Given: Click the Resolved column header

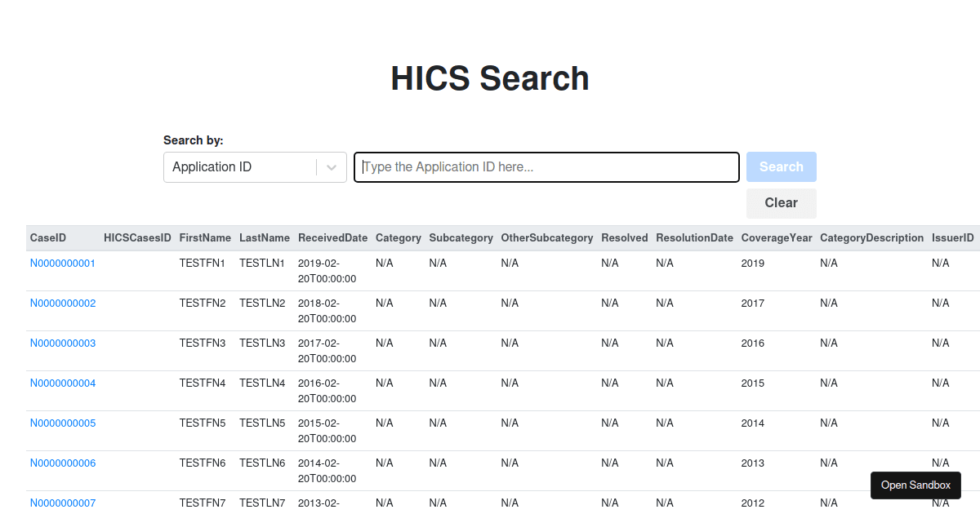Looking at the screenshot, I should [x=624, y=238].
